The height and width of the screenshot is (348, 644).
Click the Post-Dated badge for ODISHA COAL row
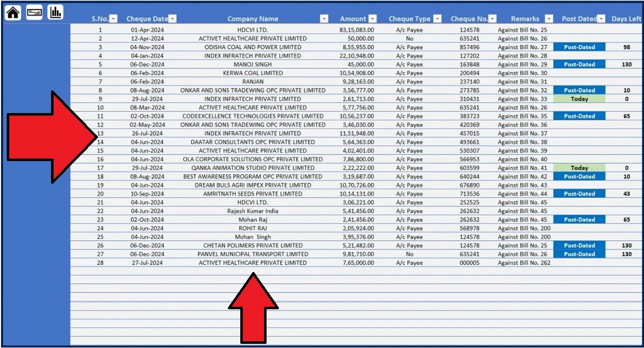[580, 47]
